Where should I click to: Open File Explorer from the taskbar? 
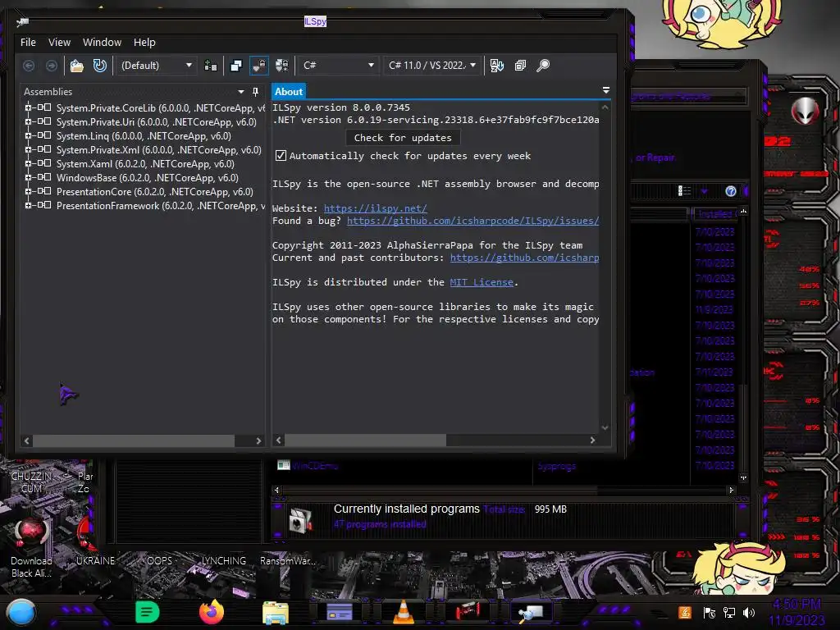[276, 613]
